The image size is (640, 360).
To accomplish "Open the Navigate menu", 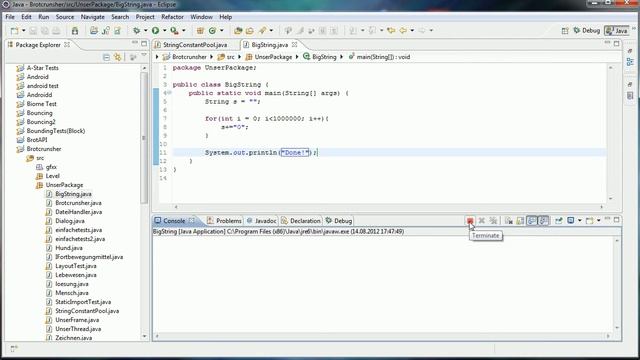I will pos(93,17).
